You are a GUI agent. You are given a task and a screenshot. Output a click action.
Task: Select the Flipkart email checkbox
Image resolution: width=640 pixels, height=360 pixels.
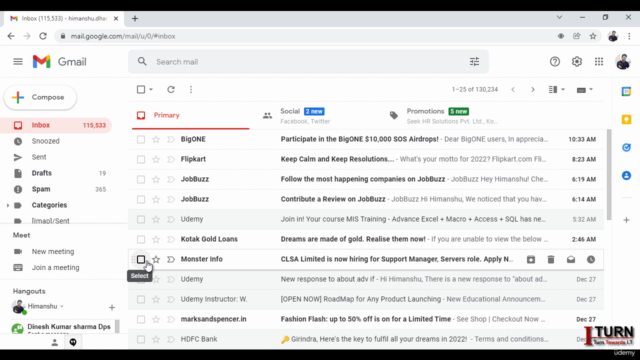click(141, 160)
